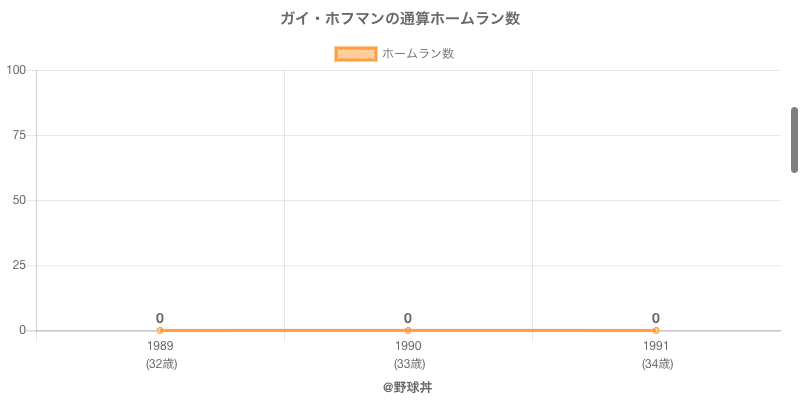The image size is (800, 400).
Task: Click the vertical scrollbar thumb
Action: (794, 140)
